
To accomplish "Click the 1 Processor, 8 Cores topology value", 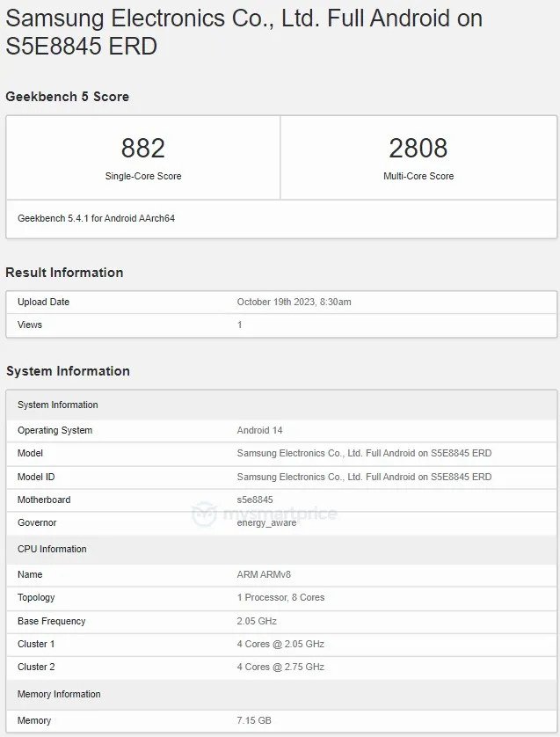I will [x=280, y=597].
